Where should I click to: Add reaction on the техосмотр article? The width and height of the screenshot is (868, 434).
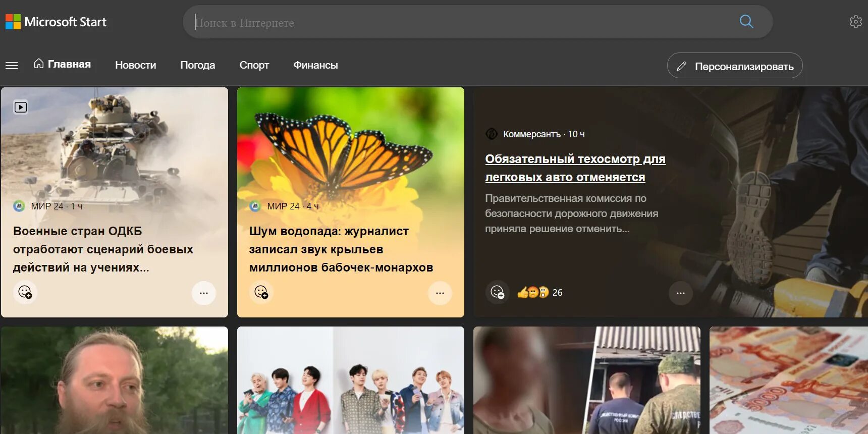(x=497, y=292)
